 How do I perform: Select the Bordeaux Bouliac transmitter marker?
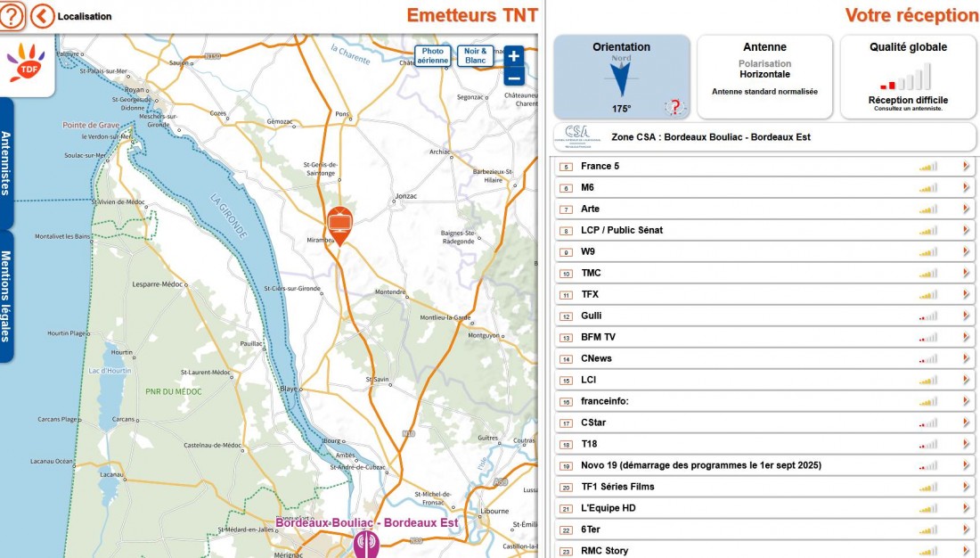click(366, 545)
